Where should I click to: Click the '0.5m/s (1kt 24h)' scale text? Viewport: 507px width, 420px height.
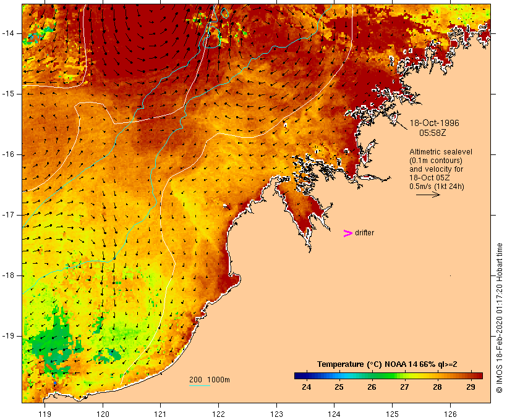(x=437, y=187)
